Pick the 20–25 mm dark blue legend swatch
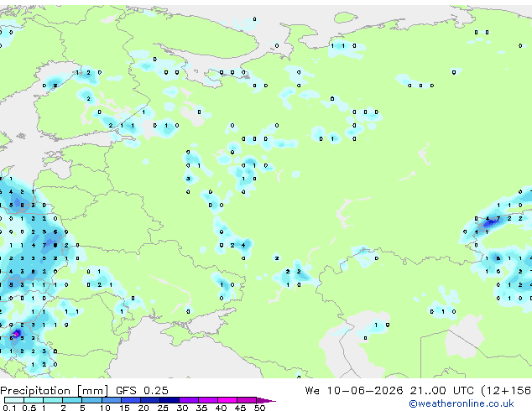Viewport: 532px width, 411px height. point(150,400)
